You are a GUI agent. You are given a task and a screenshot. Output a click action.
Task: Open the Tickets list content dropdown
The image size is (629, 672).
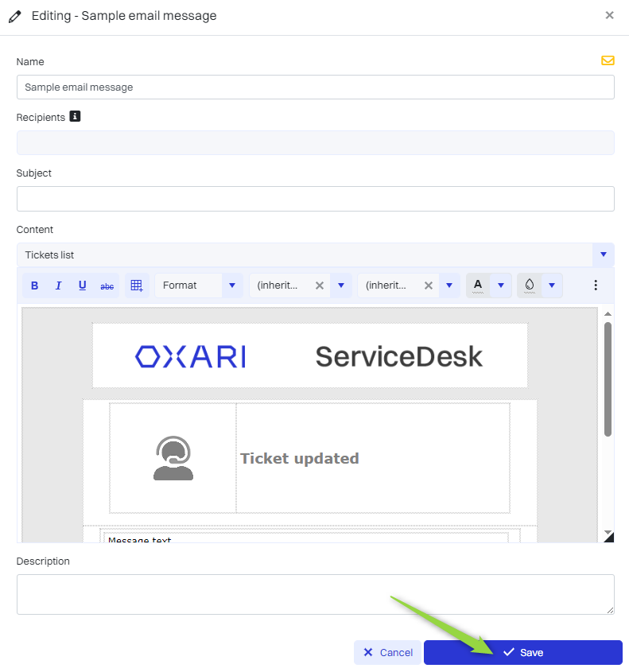[603, 254]
